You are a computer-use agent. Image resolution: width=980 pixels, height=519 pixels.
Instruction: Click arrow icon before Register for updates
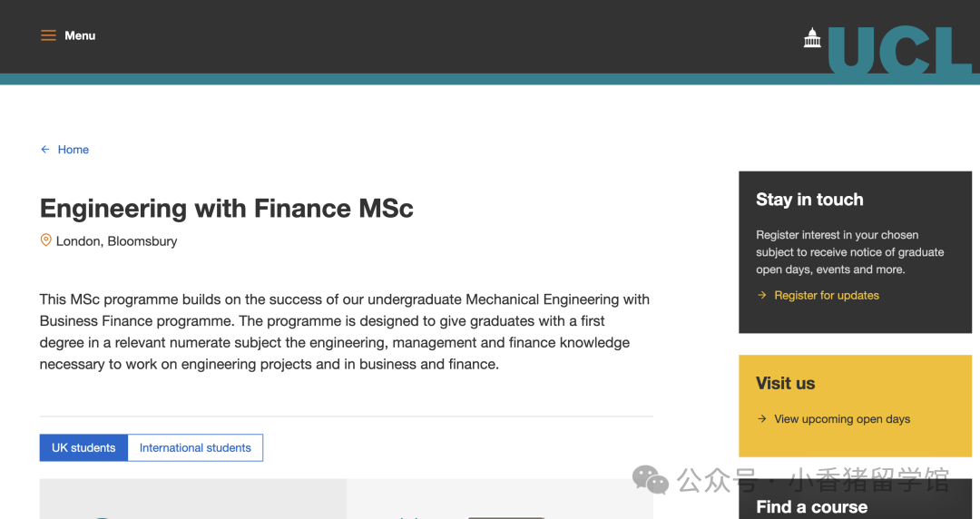coord(761,295)
